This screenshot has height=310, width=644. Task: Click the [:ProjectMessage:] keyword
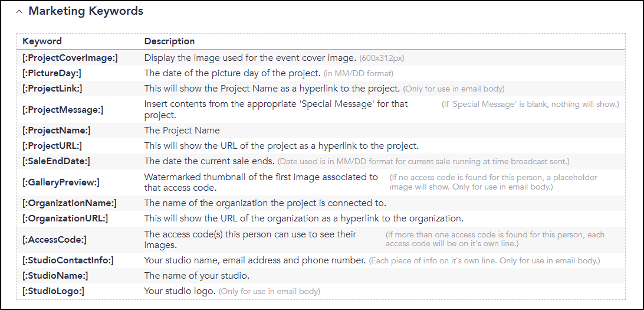coord(63,110)
